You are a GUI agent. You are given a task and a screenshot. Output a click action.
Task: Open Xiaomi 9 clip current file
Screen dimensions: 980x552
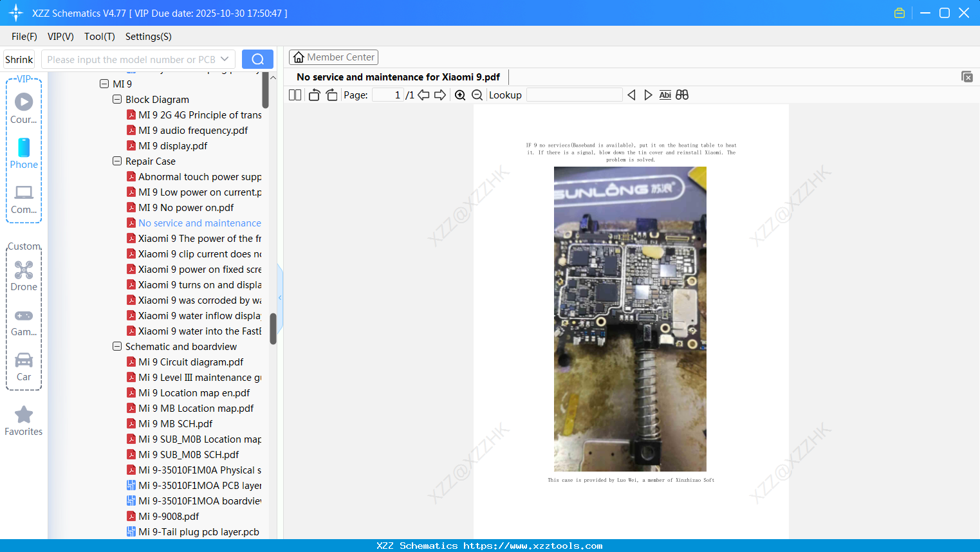coord(200,254)
